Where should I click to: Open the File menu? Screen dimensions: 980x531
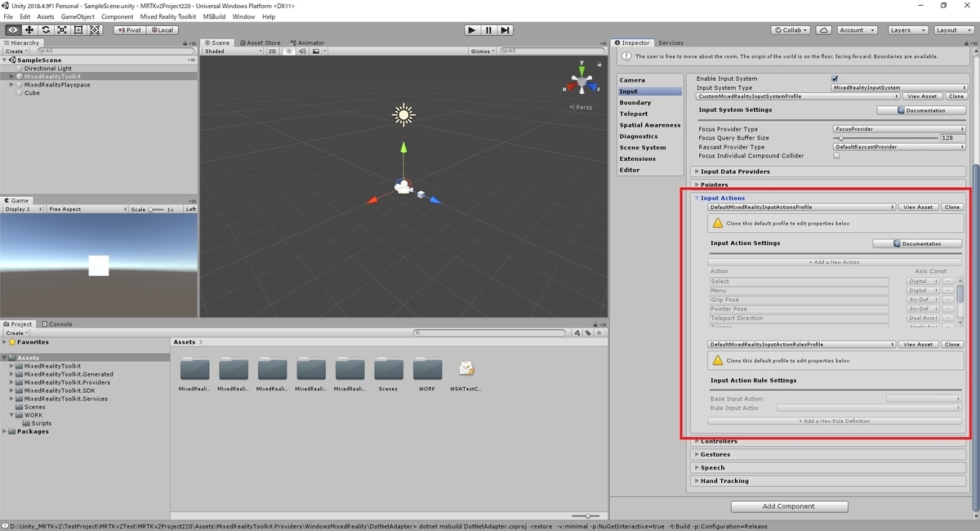[x=9, y=16]
